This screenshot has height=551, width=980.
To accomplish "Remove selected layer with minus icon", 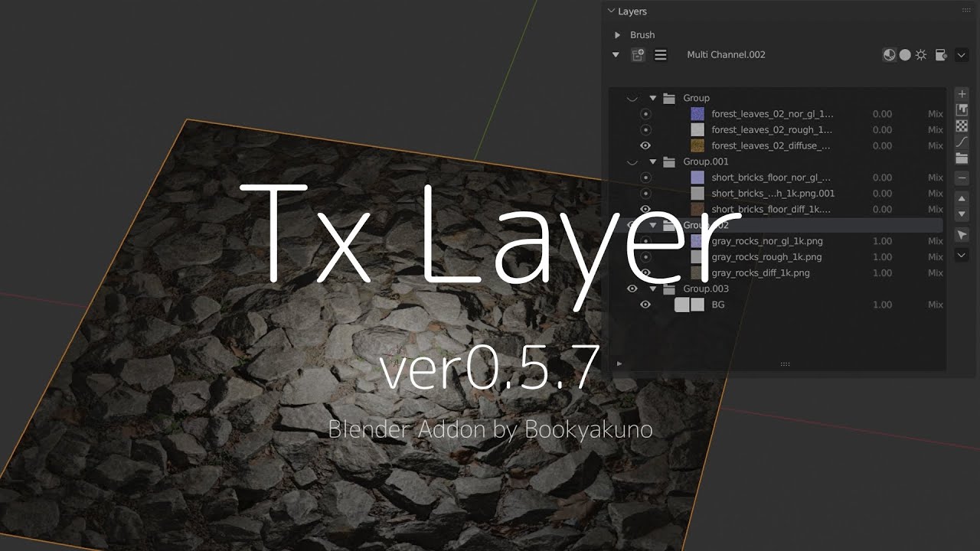I will pyautogui.click(x=962, y=178).
